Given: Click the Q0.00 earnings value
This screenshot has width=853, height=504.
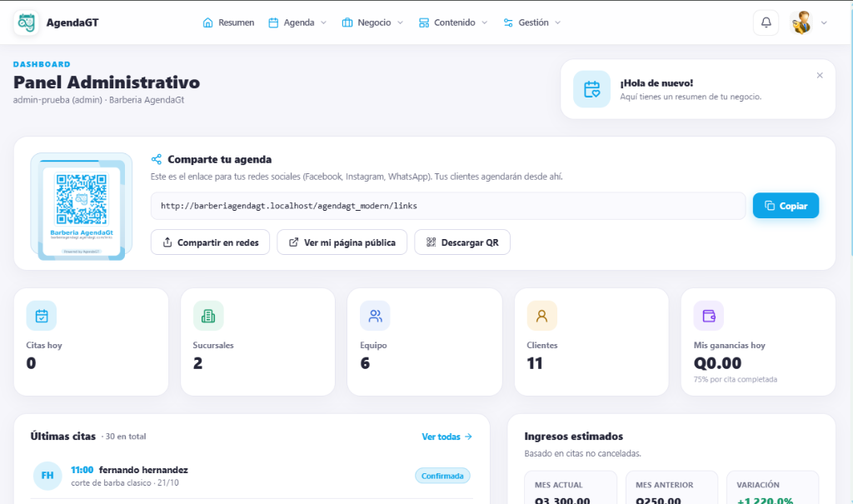Looking at the screenshot, I should [717, 363].
